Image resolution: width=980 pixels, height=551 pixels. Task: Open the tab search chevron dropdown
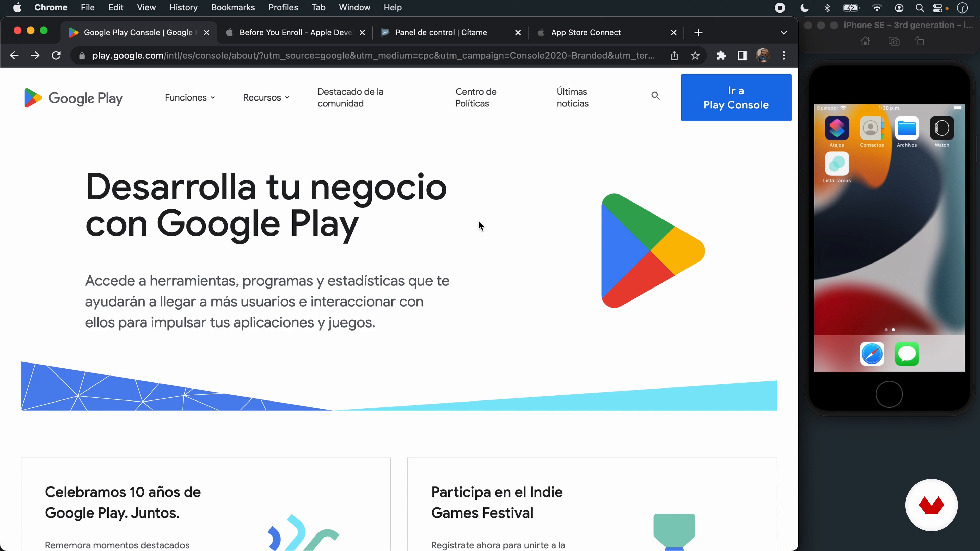click(784, 33)
